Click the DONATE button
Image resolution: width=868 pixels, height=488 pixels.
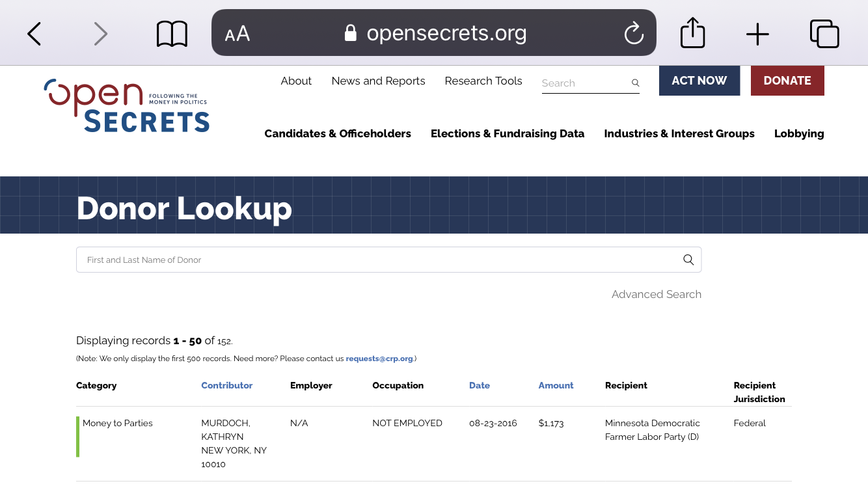[787, 81]
